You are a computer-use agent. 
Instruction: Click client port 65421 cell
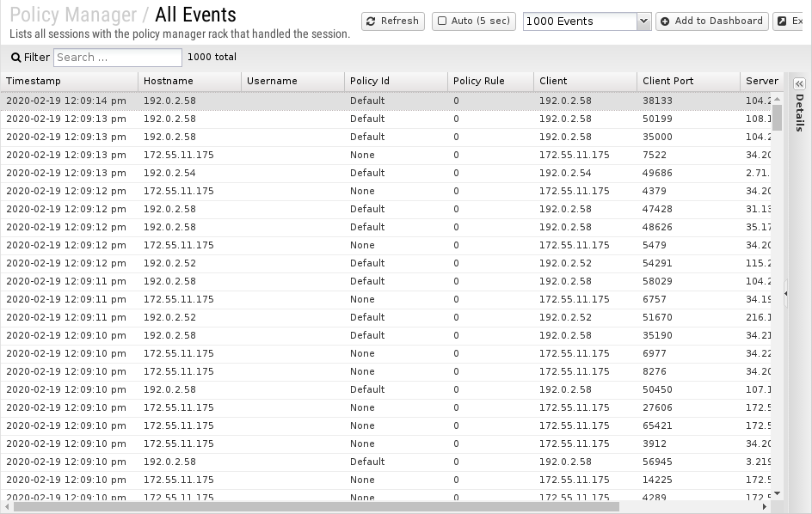(x=688, y=426)
